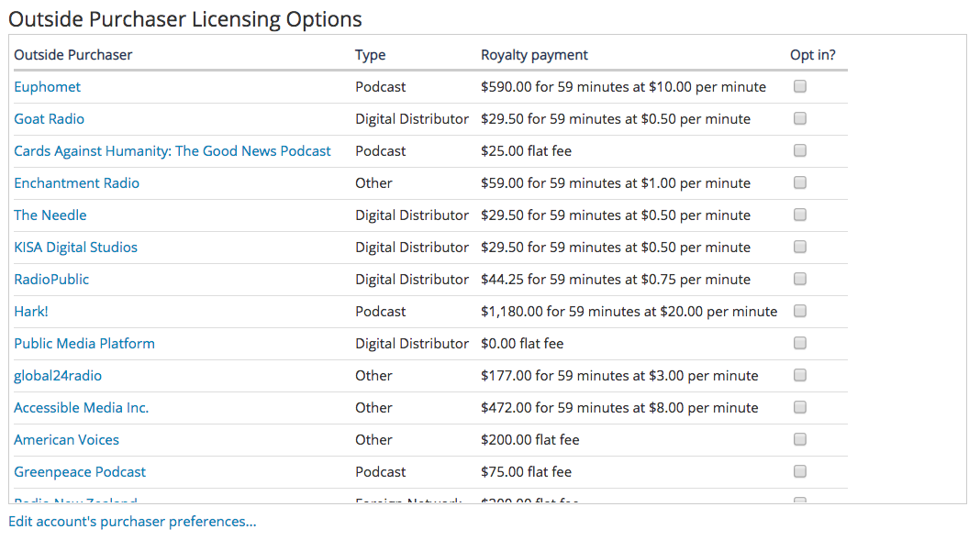Screen dimensions: 980x540
Task: Open Accessible Media Inc. link
Action: point(82,408)
